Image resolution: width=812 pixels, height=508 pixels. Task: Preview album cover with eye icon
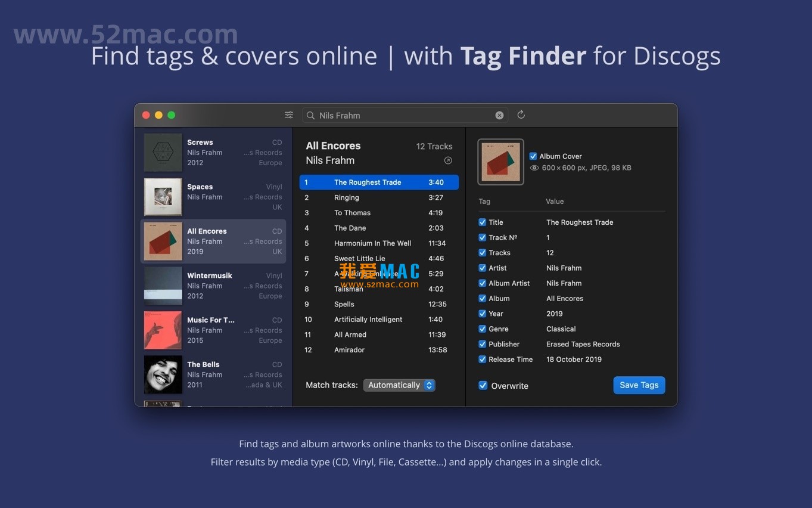pyautogui.click(x=534, y=168)
